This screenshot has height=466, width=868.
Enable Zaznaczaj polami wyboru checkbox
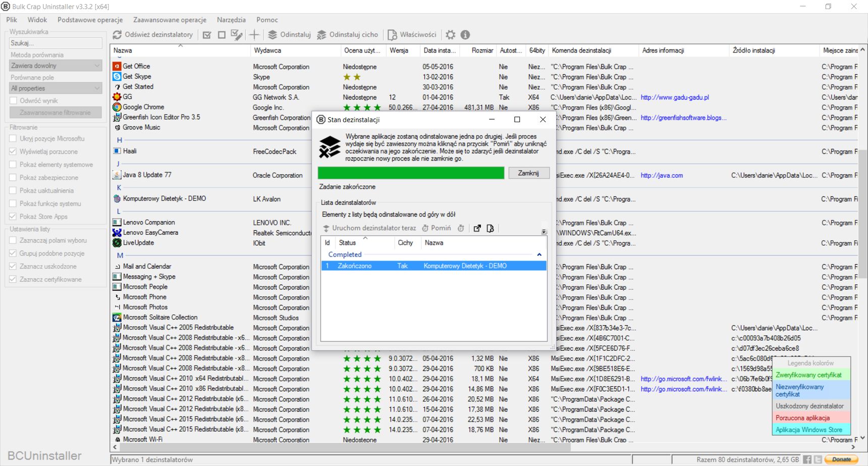pyautogui.click(x=13, y=240)
